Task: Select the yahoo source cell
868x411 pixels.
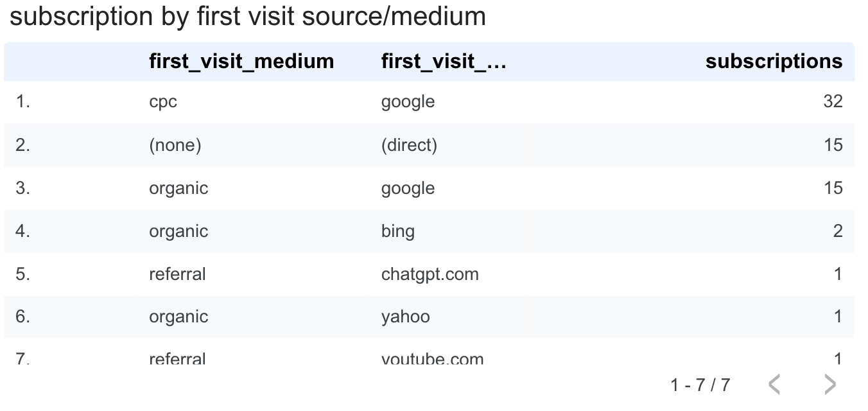Action: click(405, 317)
